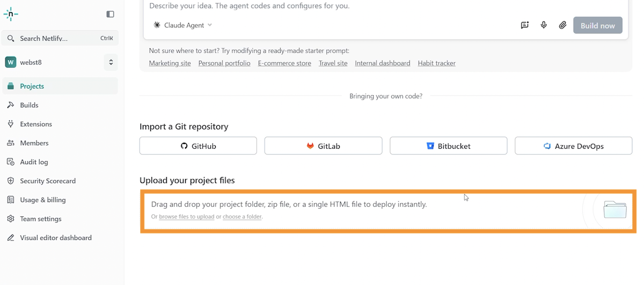This screenshot has width=644, height=285.
Task: Open the webst8 team switcher
Action: coord(60,62)
